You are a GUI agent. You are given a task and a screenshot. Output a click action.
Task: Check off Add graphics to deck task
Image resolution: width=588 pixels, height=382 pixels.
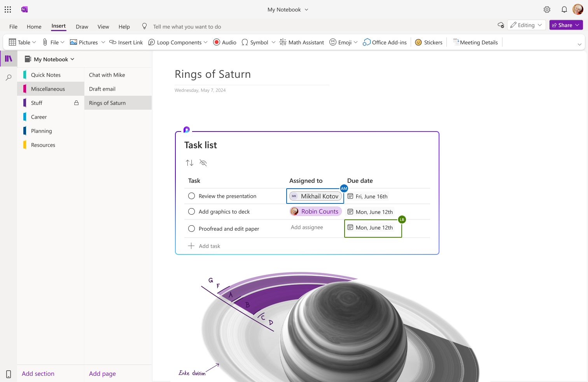(x=191, y=212)
